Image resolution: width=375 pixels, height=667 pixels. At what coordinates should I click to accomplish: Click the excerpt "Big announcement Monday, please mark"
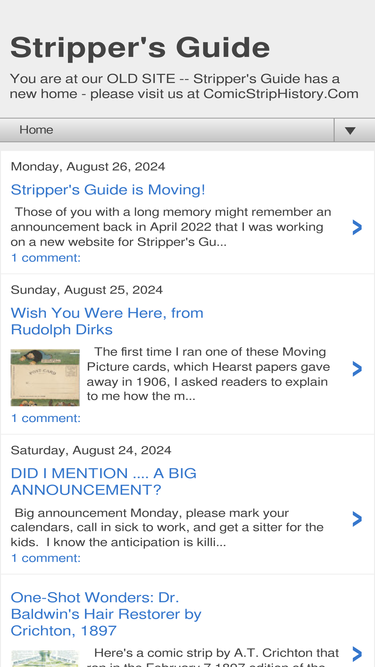point(167,527)
